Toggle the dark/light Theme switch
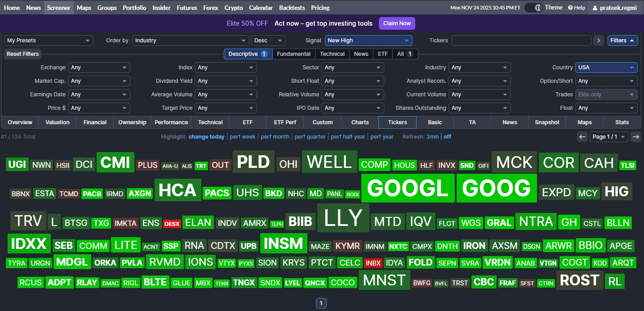Screen dimensions: 644x311 (x=534, y=8)
